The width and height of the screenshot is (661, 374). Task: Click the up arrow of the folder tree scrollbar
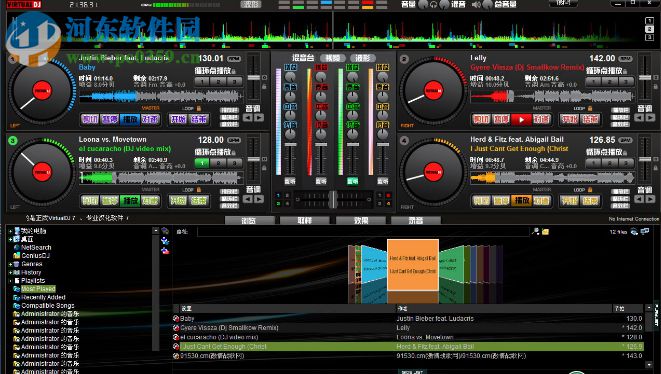pyautogui.click(x=156, y=231)
